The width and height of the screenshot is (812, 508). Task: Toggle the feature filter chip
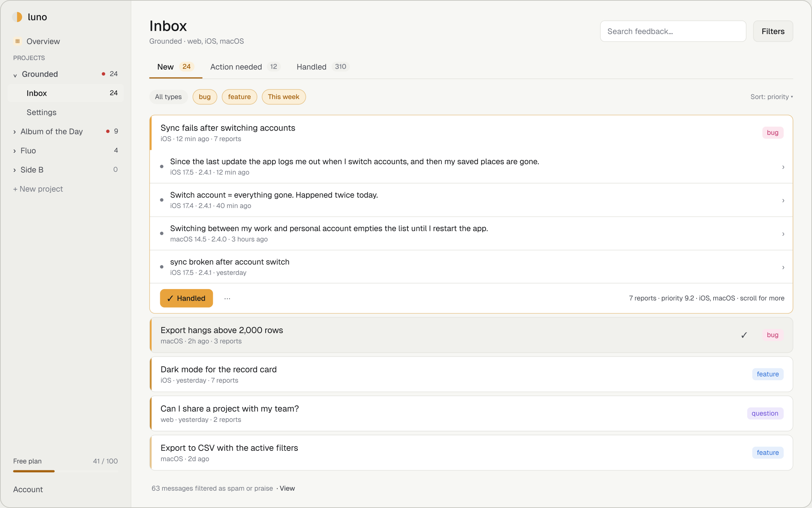coord(239,97)
